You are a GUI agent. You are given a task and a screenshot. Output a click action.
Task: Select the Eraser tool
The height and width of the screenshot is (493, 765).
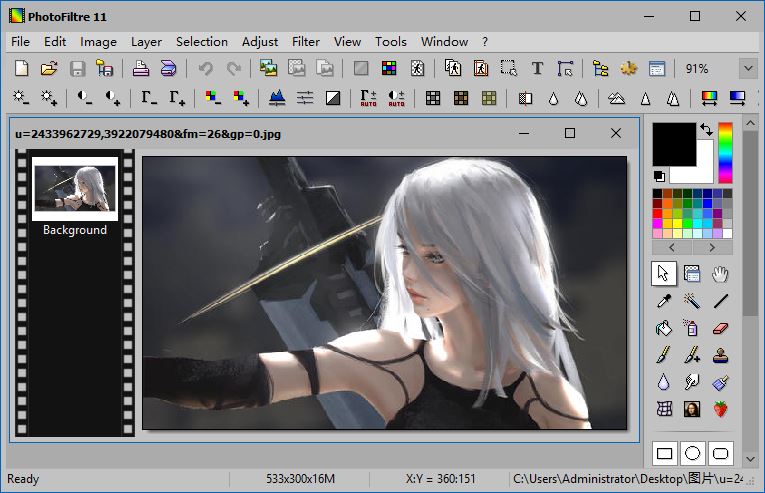pos(721,328)
